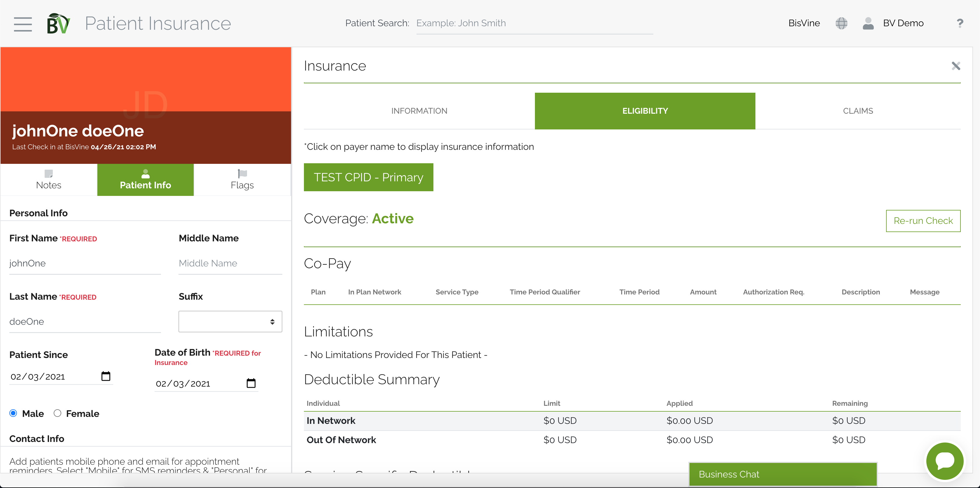Open the round chat bubble icon
Viewport: 980px width, 488px height.
945,461
